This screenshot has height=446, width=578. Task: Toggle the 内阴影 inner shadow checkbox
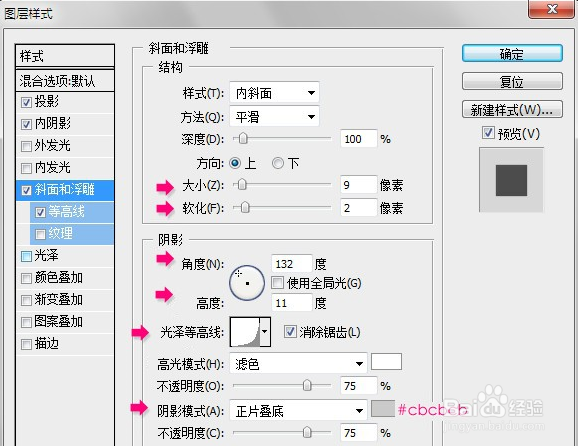coord(26,124)
